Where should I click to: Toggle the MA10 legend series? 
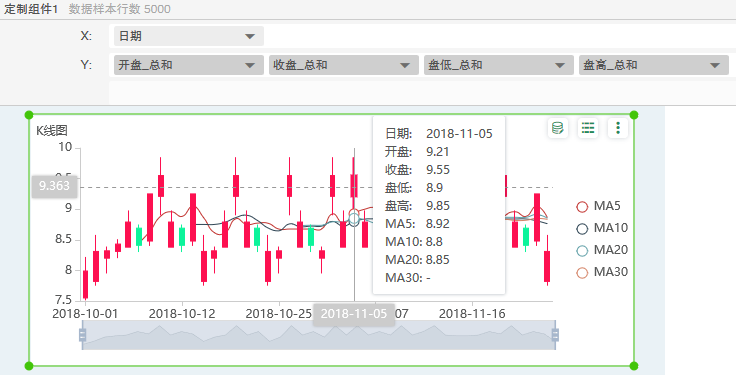click(602, 228)
